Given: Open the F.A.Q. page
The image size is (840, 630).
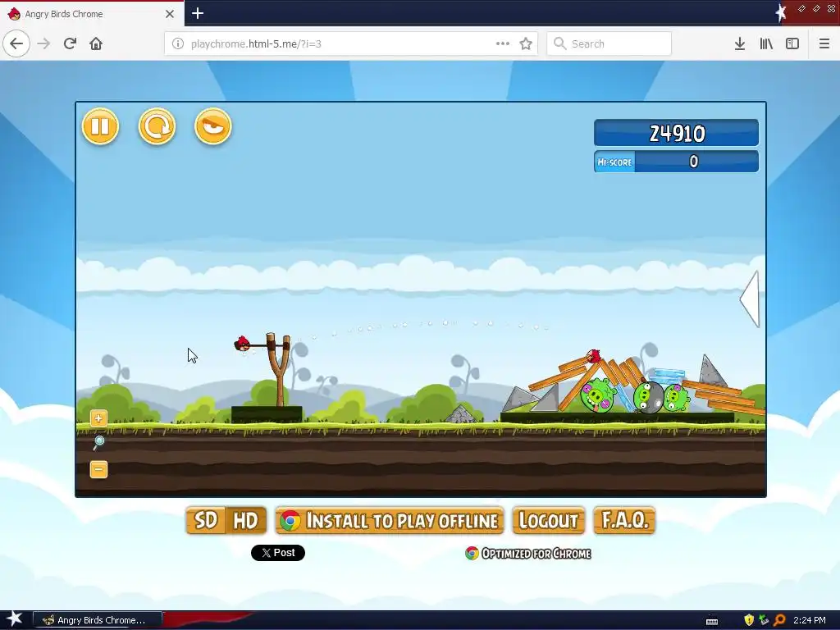Looking at the screenshot, I should coord(624,520).
